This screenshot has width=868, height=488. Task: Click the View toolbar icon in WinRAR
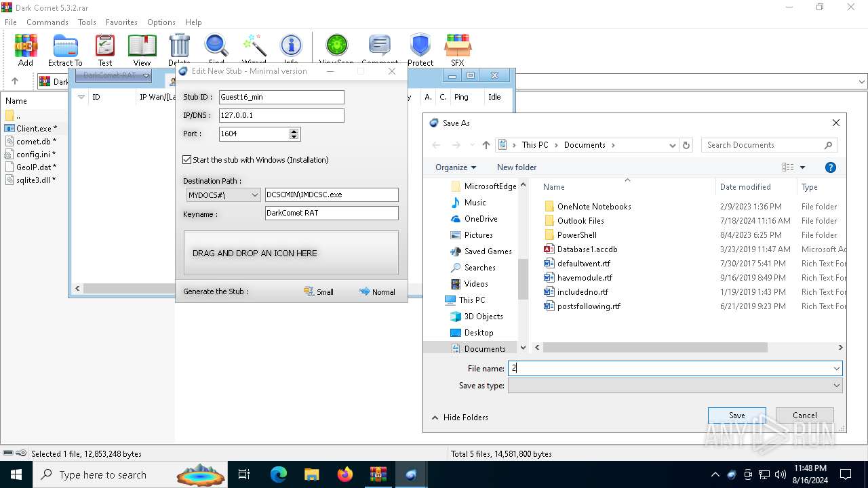tap(142, 50)
